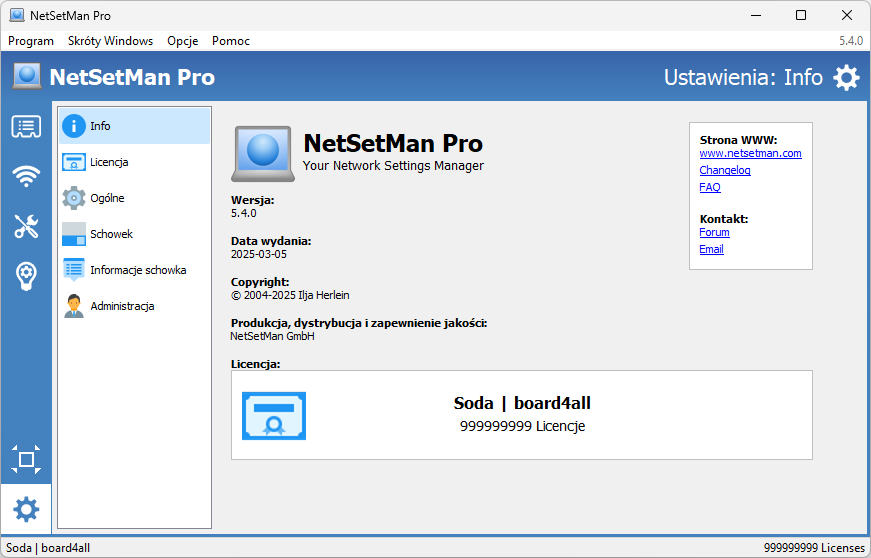This screenshot has width=871, height=558.
Task: Open the Administracja settings page
Action: point(134,306)
